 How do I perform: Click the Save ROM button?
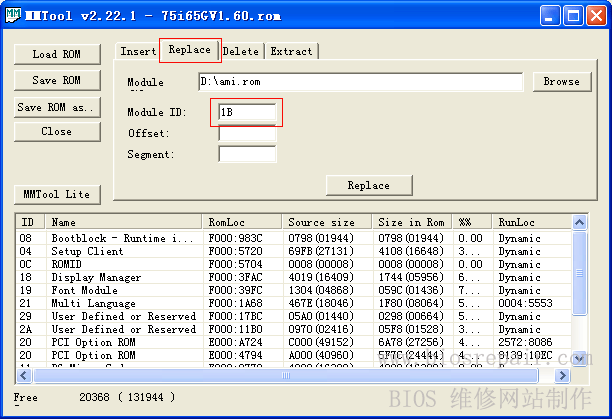57,80
